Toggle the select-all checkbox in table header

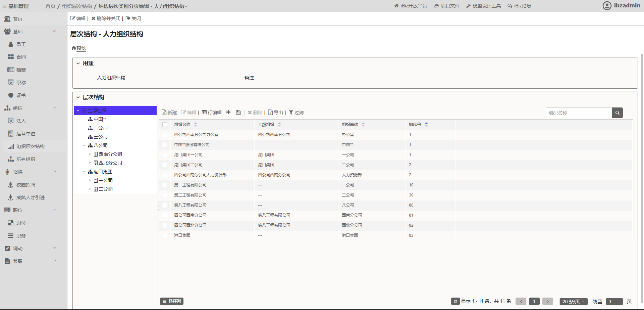(165, 125)
